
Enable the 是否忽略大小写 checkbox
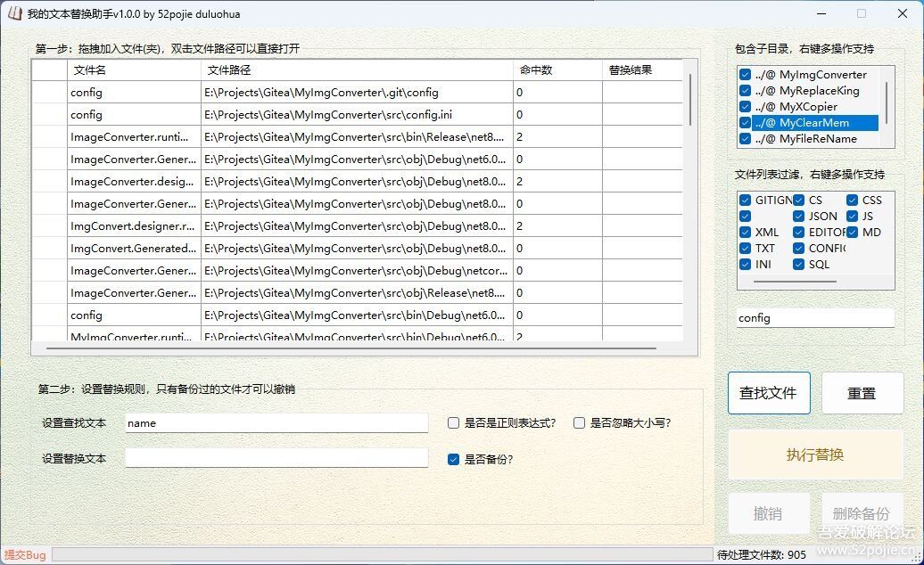click(x=579, y=422)
